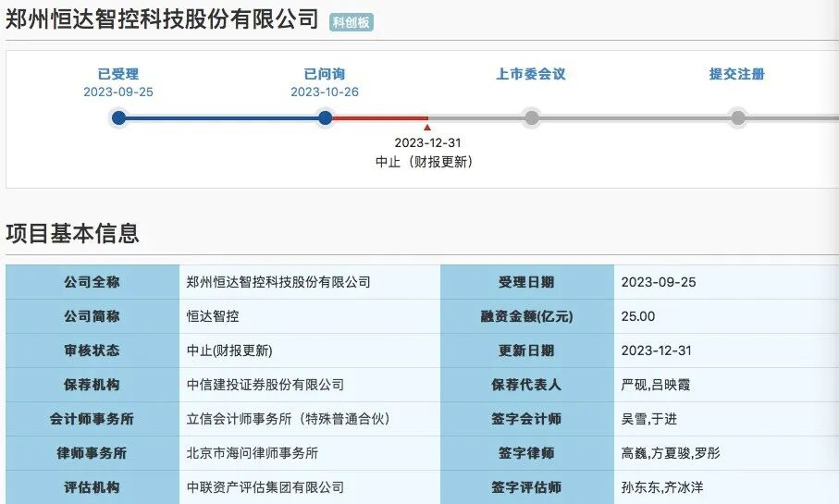The width and height of the screenshot is (839, 504).
Task: Click the 科创板 badge next to company name
Action: point(351,22)
